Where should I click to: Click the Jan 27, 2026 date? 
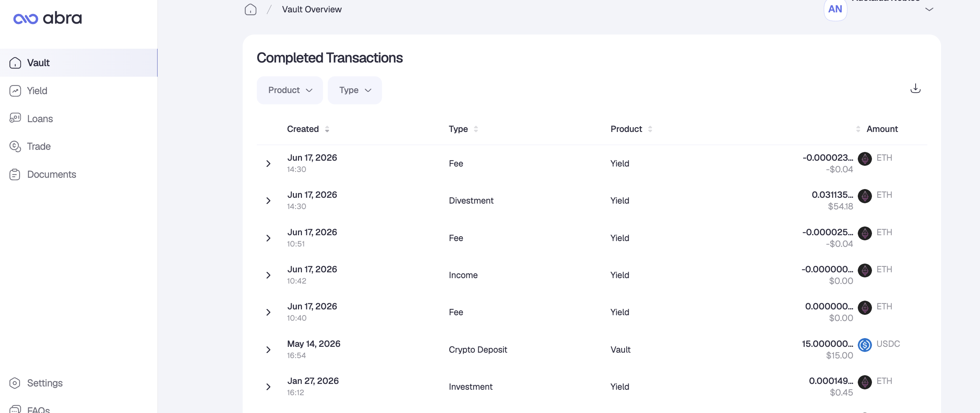(313, 381)
